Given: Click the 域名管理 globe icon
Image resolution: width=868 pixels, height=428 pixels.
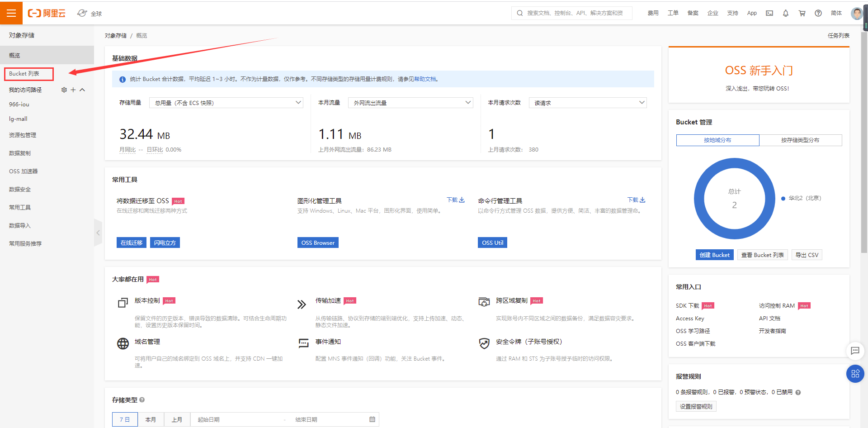Looking at the screenshot, I should [x=123, y=343].
